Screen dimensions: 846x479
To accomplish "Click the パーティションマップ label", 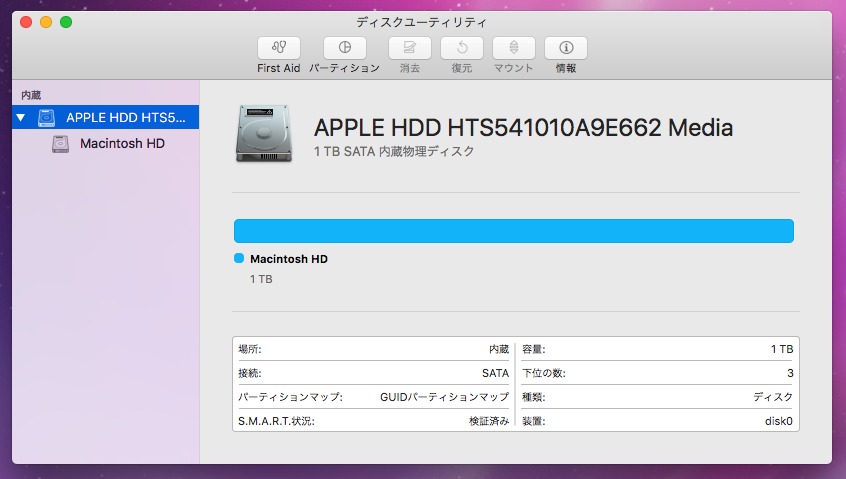I will pyautogui.click(x=290, y=397).
